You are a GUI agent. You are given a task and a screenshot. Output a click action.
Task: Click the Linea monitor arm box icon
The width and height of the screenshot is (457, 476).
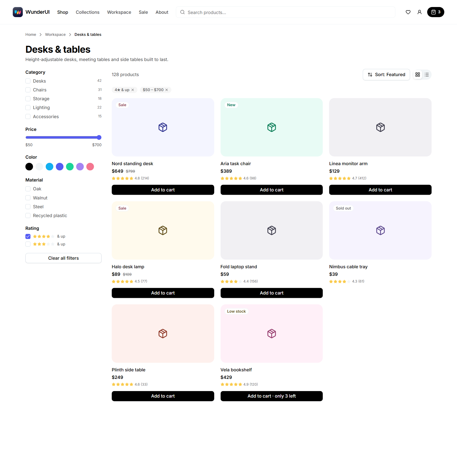coord(380,127)
